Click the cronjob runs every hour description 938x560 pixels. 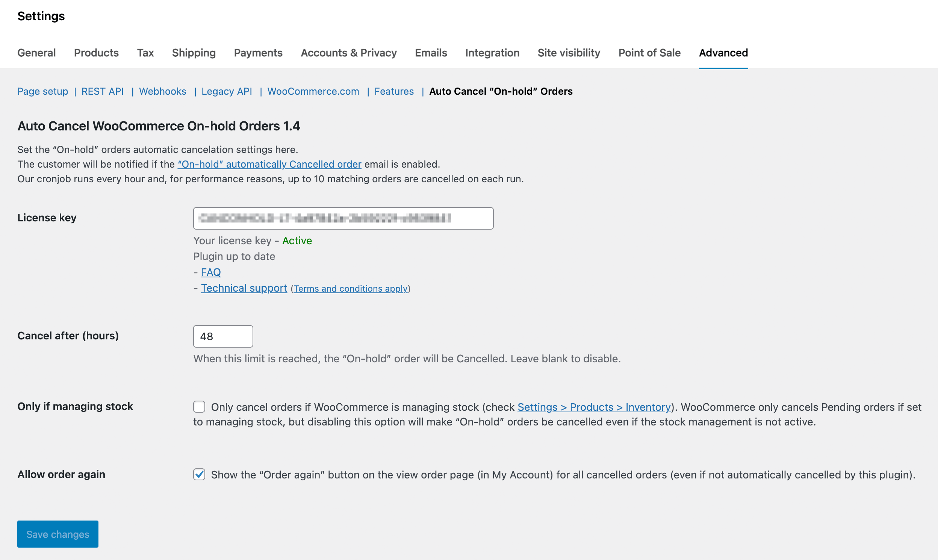pos(271,179)
